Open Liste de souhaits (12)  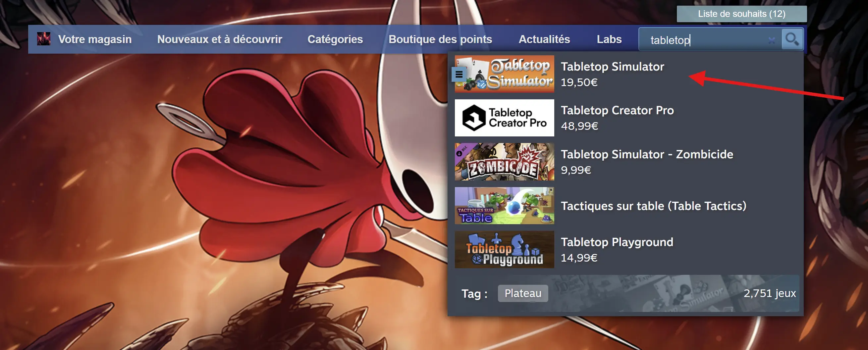pyautogui.click(x=741, y=14)
